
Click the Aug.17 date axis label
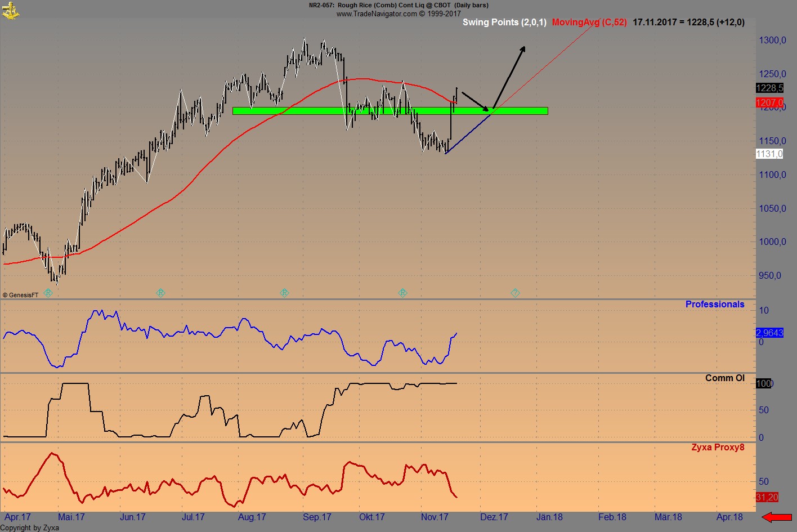tap(252, 517)
